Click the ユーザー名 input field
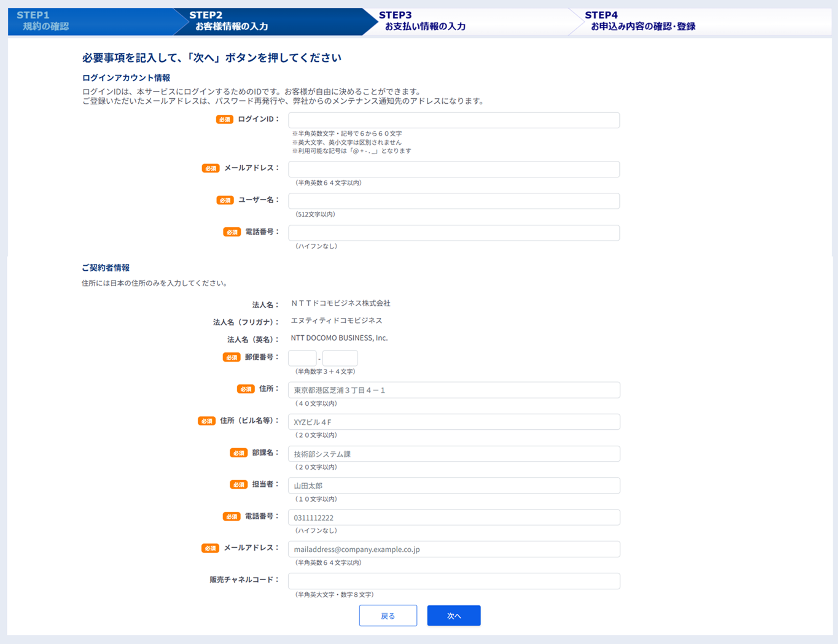 (x=453, y=201)
